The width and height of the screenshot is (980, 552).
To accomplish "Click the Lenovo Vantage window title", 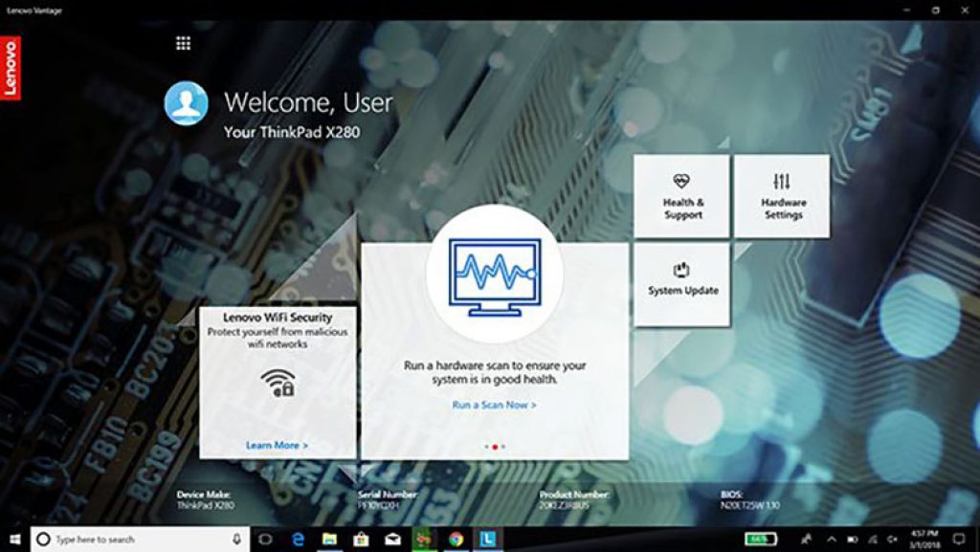I will click(34, 11).
